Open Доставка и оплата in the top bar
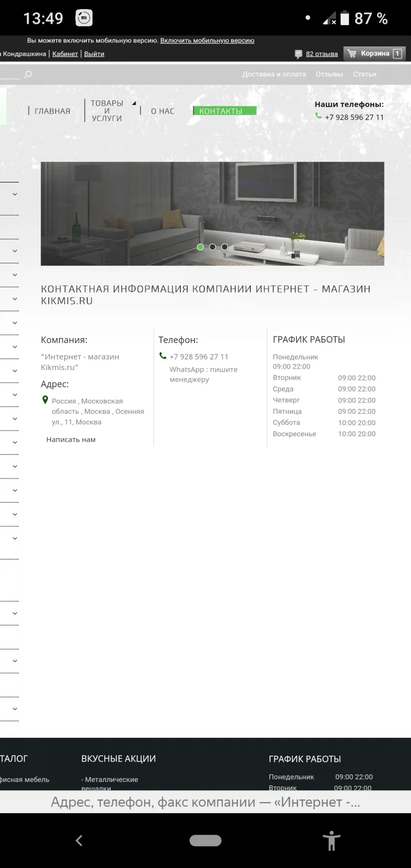Viewport: 411px width, 868px height. [x=274, y=74]
